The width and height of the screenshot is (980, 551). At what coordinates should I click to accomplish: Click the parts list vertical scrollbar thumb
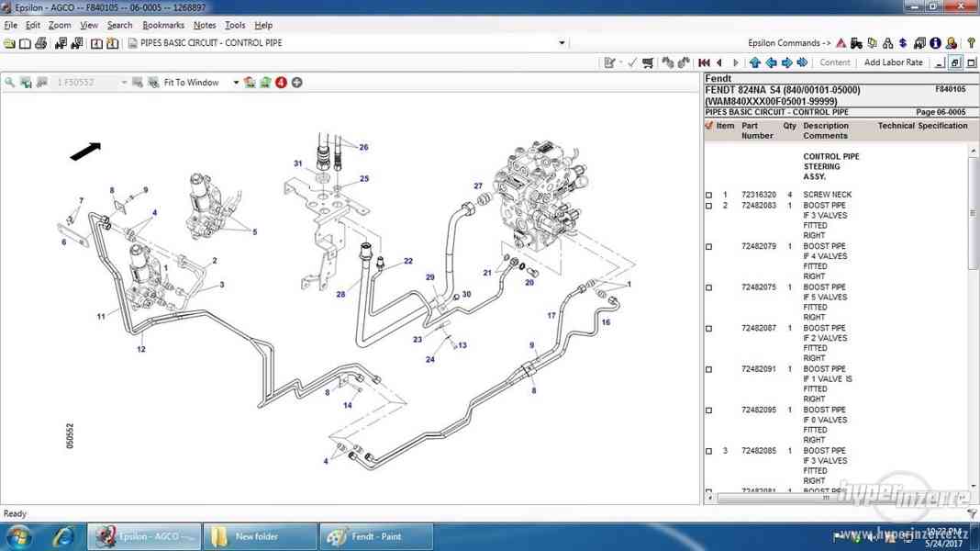tap(973, 213)
